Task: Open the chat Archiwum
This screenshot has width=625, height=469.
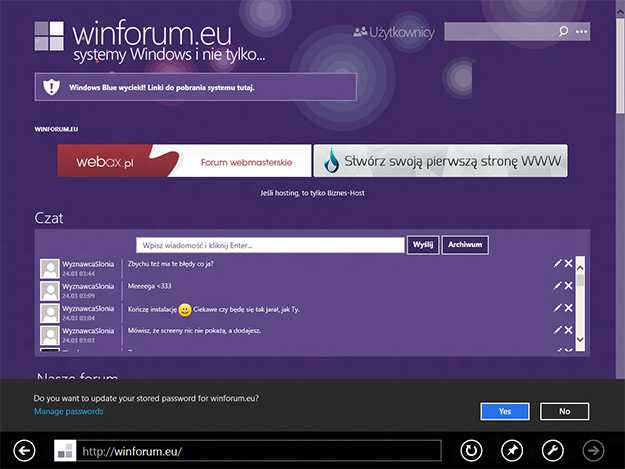Action: point(466,245)
